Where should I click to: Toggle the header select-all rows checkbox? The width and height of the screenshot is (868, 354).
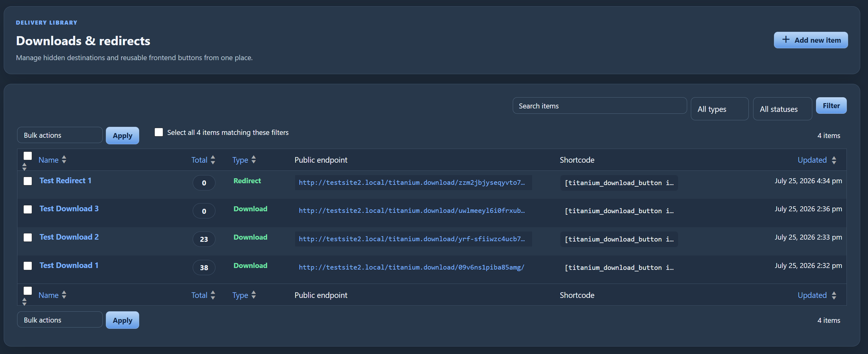pyautogui.click(x=28, y=156)
